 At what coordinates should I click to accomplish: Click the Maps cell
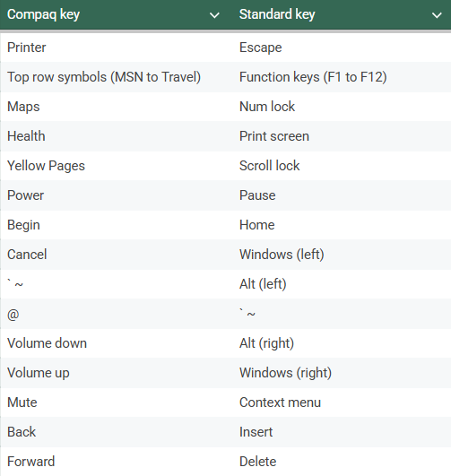pyautogui.click(x=116, y=107)
